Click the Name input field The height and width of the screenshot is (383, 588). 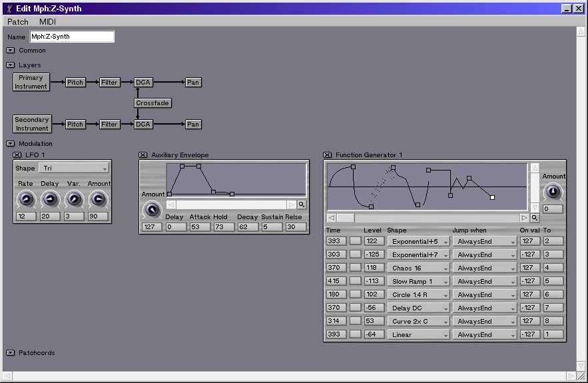pyautogui.click(x=72, y=37)
